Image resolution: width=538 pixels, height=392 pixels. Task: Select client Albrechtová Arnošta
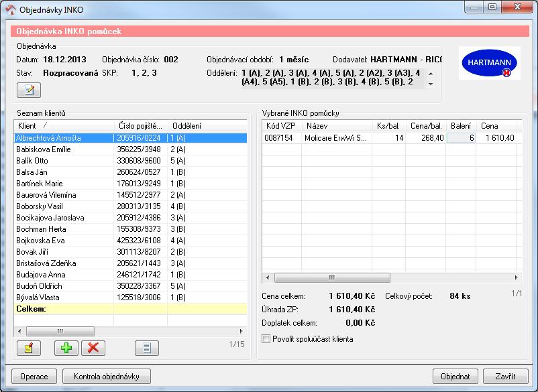130,138
